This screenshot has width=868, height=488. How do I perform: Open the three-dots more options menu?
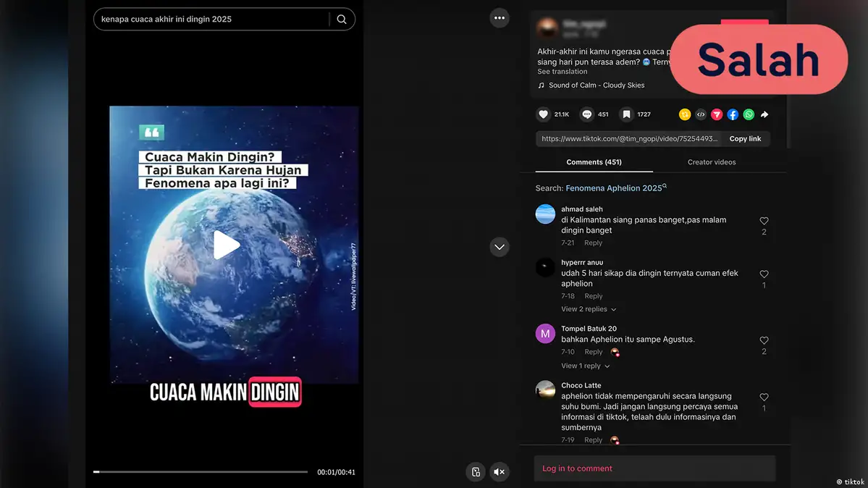click(x=499, y=18)
